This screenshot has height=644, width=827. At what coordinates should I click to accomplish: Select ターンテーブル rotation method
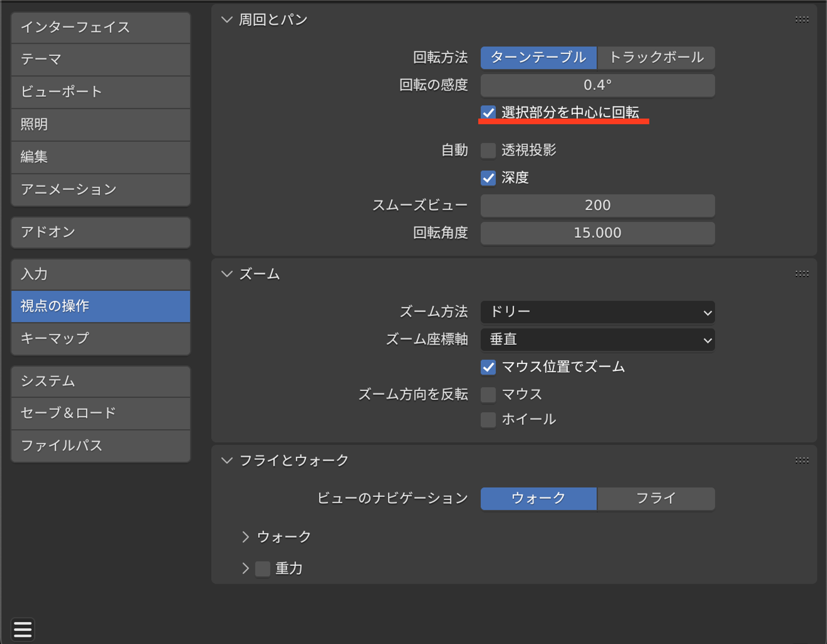click(x=538, y=57)
